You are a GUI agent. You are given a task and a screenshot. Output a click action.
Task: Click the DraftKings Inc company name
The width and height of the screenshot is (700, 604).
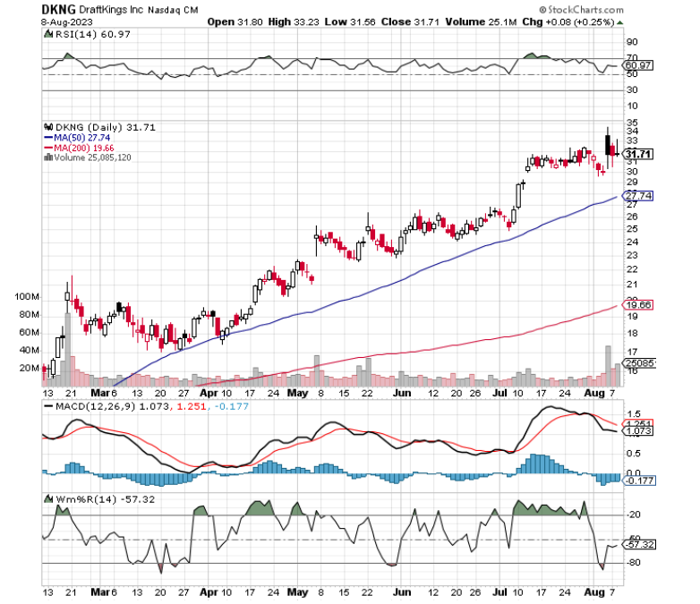111,9
